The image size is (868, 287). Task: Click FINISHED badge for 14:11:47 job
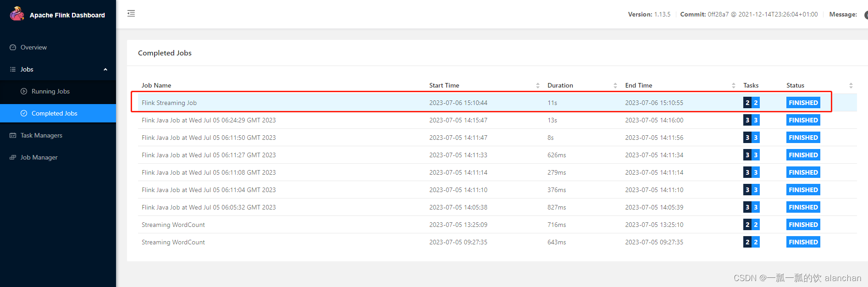[803, 138]
